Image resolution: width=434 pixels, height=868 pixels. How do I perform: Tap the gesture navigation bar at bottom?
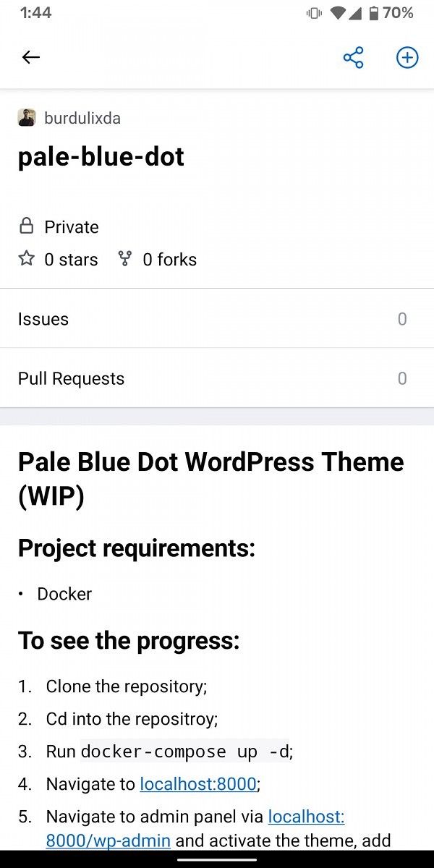(x=217, y=859)
